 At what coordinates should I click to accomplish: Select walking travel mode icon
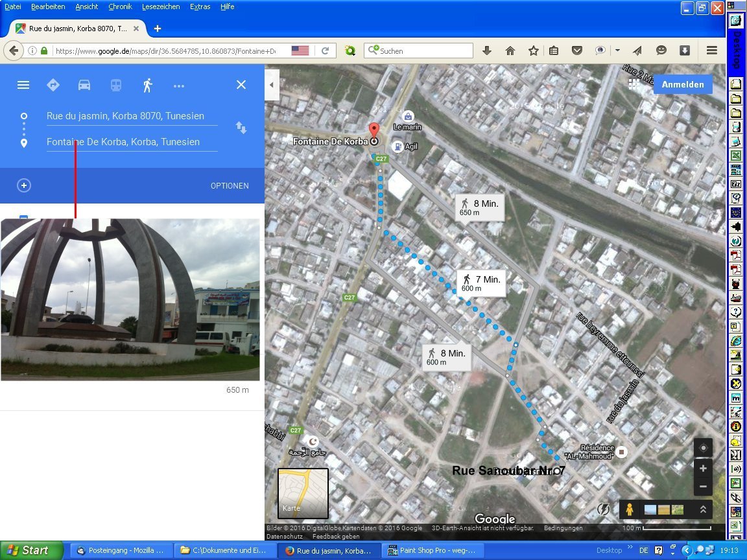(148, 85)
